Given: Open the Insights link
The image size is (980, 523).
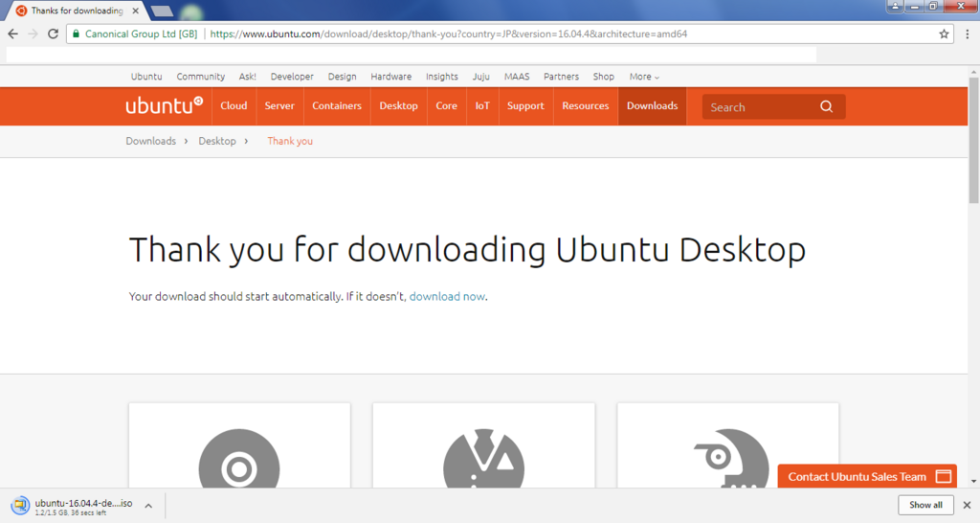Looking at the screenshot, I should pos(442,77).
